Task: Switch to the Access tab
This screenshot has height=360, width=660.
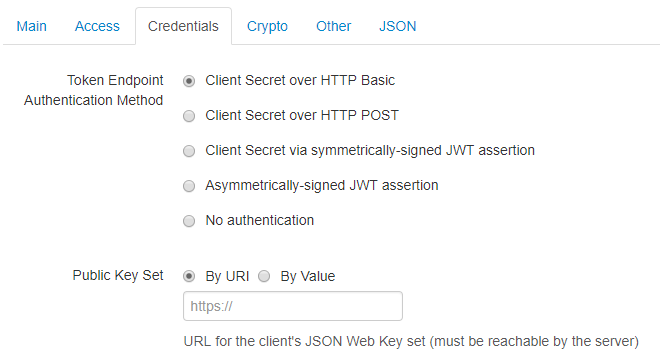Action: [97, 26]
